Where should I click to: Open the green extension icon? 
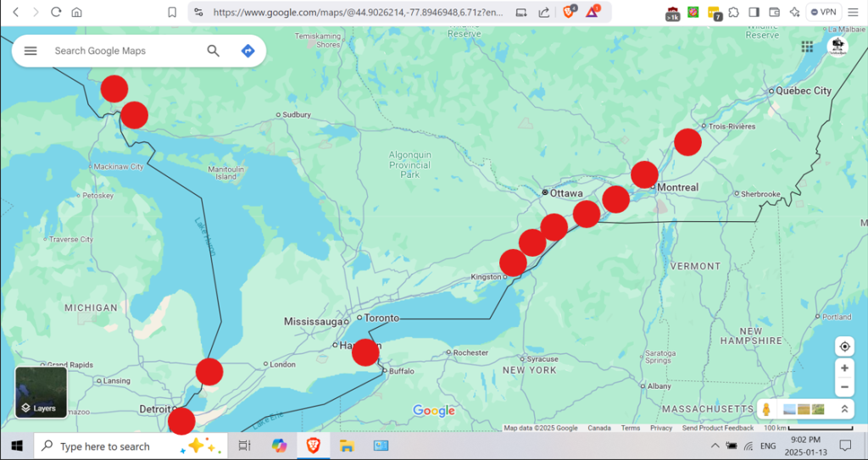point(693,12)
